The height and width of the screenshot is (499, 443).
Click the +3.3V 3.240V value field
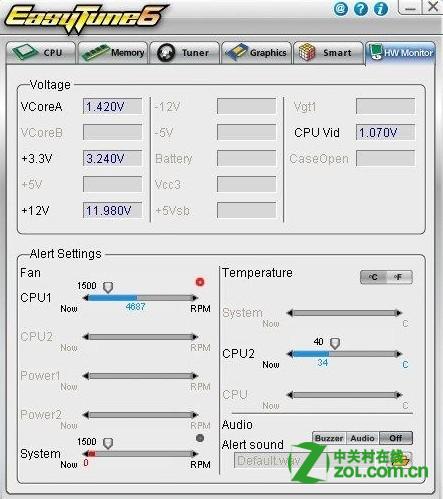[x=113, y=158]
